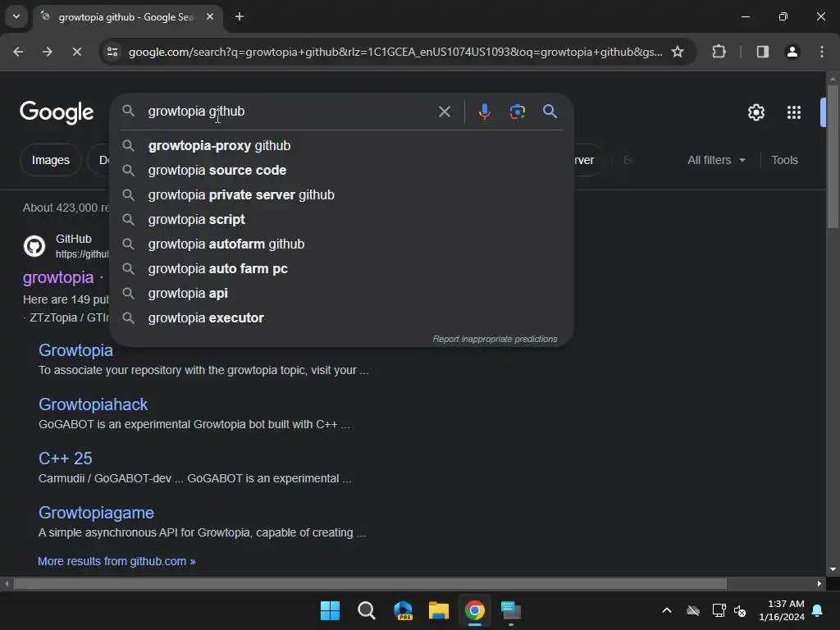Open the cloud sync tray icon
This screenshot has width=840, height=630.
click(693, 610)
